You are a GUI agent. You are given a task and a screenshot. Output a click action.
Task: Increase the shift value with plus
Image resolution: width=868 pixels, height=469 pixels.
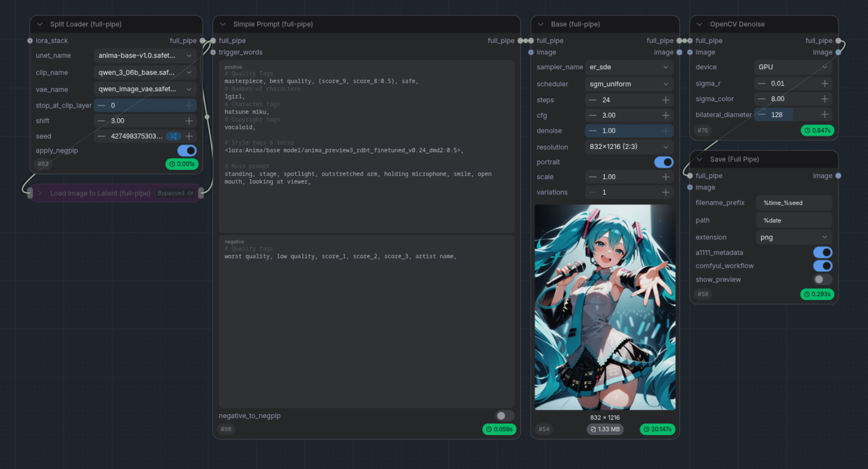pyautogui.click(x=189, y=121)
